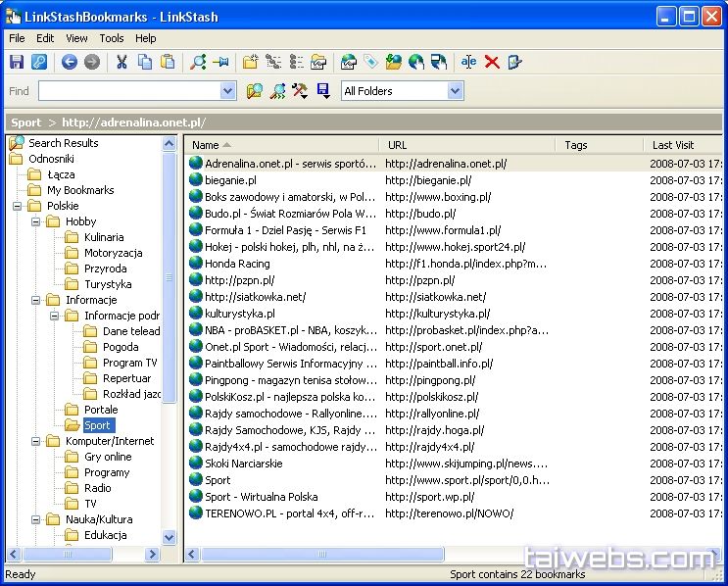Click the Paste clipboard icon
Screen dimensions: 728x586
pos(168,62)
